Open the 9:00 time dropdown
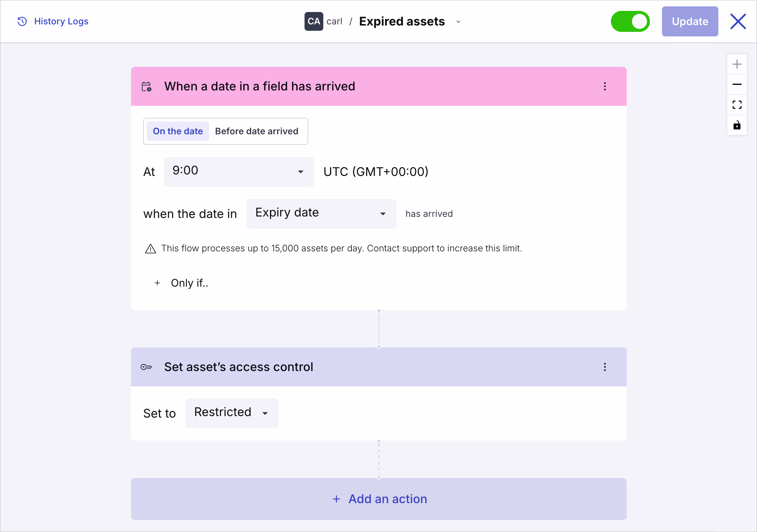Screen dimensions: 757x532 [239, 171]
